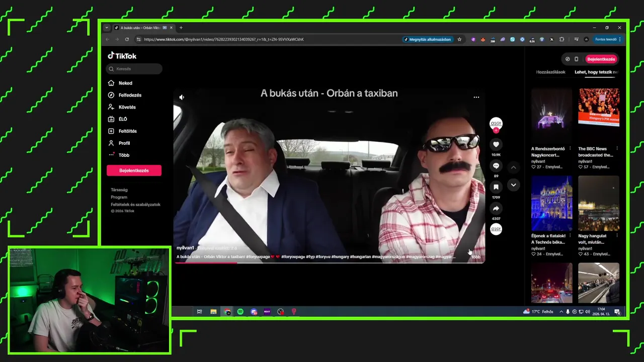The image size is (644, 362).
Task: Open the Társaság footer link
Action: coord(119,190)
